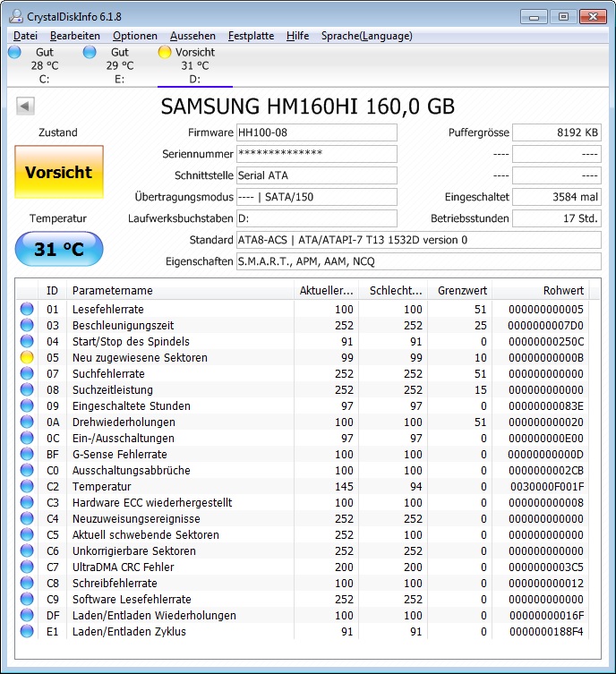Viewport: 616px width, 674px height.
Task: Click status icon of Laden/Entladen Zyklus
Action: (x=27, y=631)
